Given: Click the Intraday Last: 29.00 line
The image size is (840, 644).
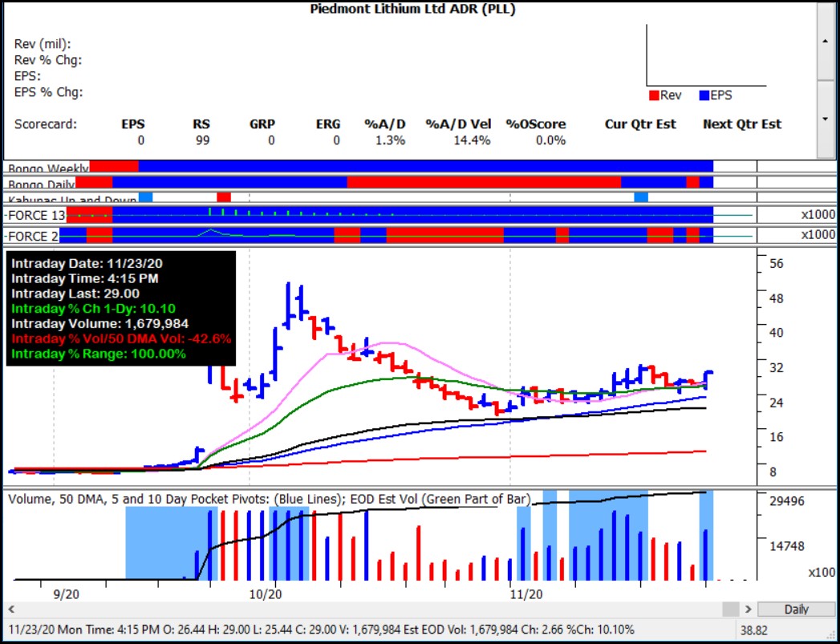Looking at the screenshot, I should (75, 294).
